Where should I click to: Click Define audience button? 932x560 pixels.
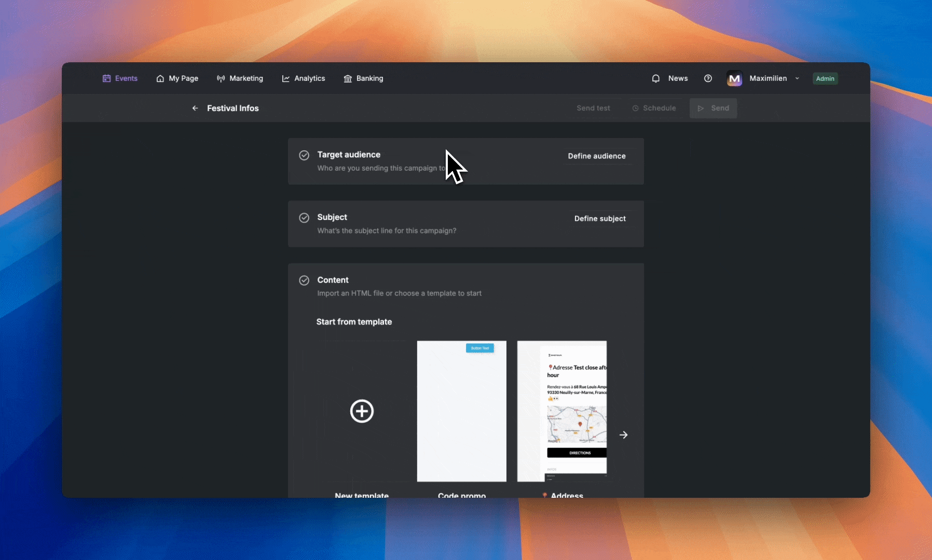(597, 156)
